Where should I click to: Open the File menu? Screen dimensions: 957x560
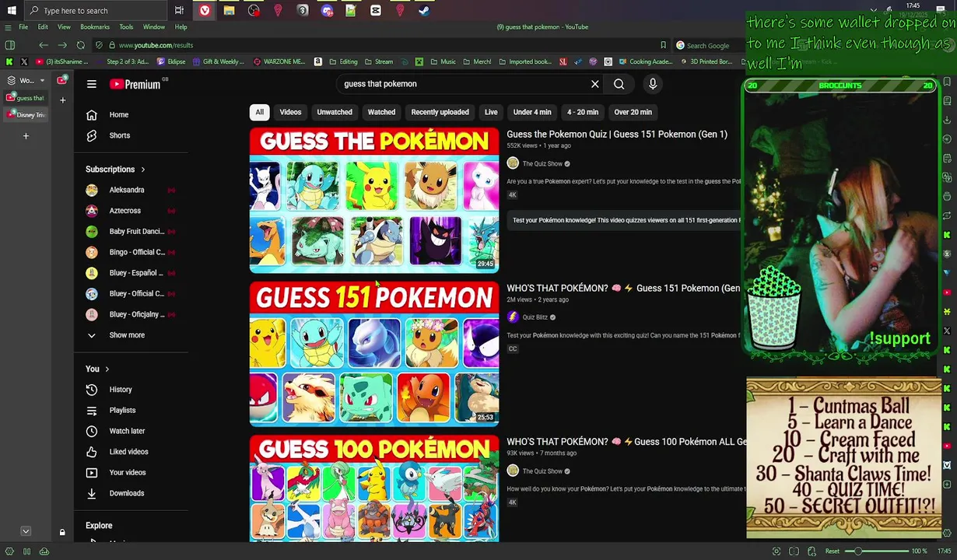click(23, 27)
